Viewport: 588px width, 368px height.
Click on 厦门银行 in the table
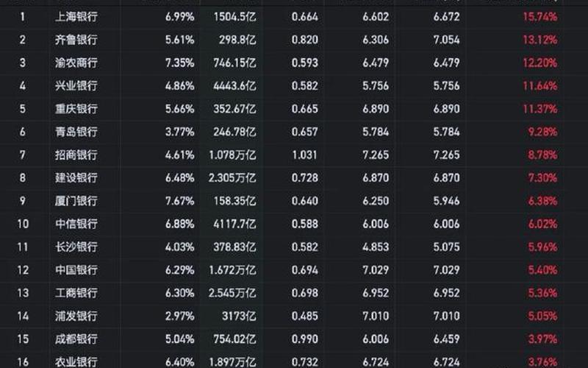(x=76, y=201)
